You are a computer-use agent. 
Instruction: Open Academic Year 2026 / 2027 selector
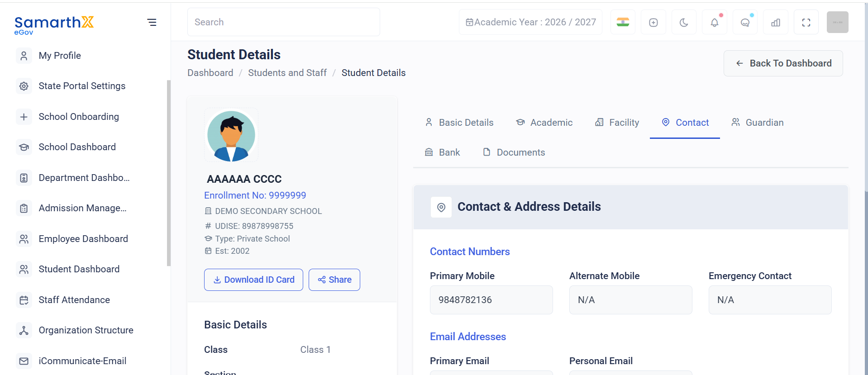[x=530, y=22]
